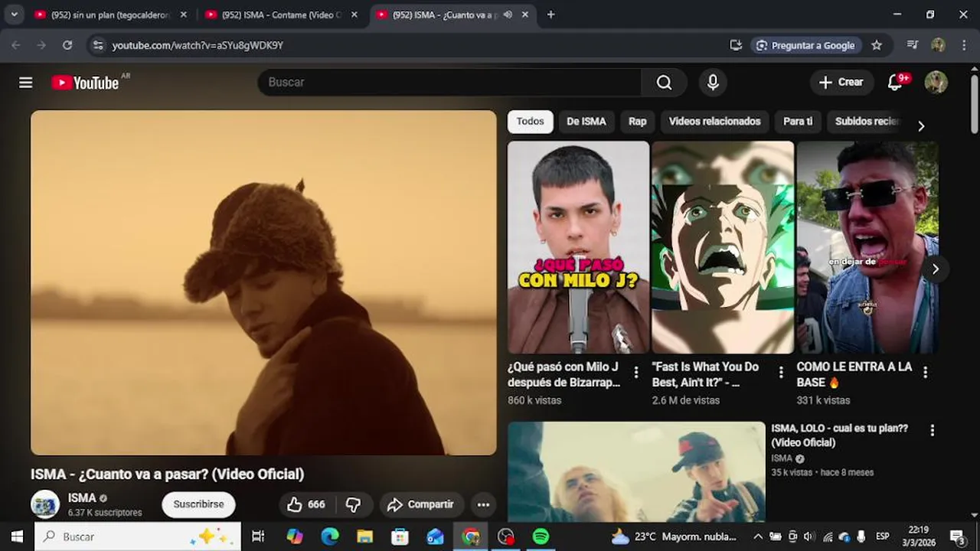Go back with the browser back arrow
This screenshot has height=551, width=980.
(16, 45)
